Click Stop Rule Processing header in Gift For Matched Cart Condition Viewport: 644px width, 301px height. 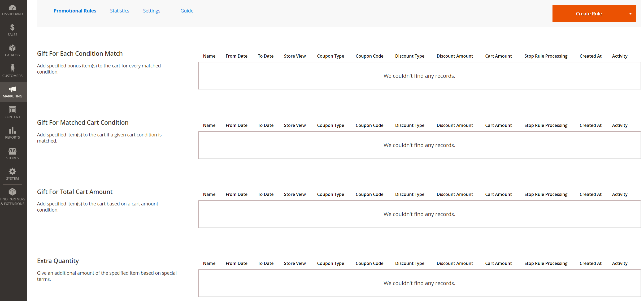tap(546, 125)
